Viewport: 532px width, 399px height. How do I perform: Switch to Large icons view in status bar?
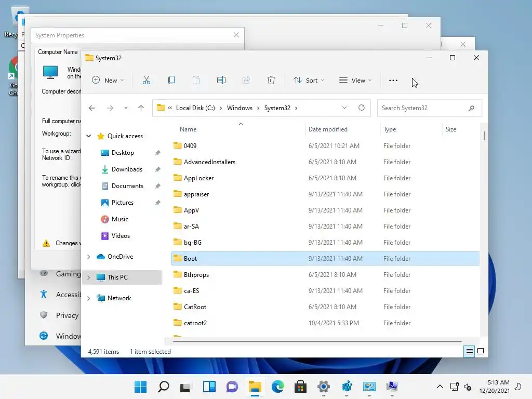(481, 351)
